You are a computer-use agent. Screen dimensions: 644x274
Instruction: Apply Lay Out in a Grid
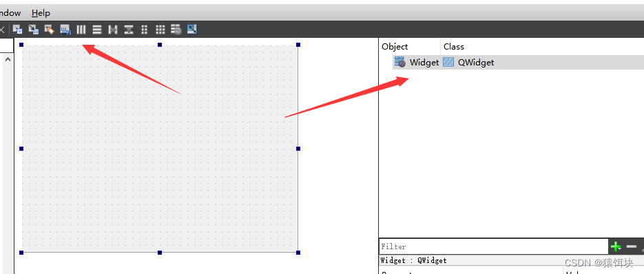click(160, 29)
